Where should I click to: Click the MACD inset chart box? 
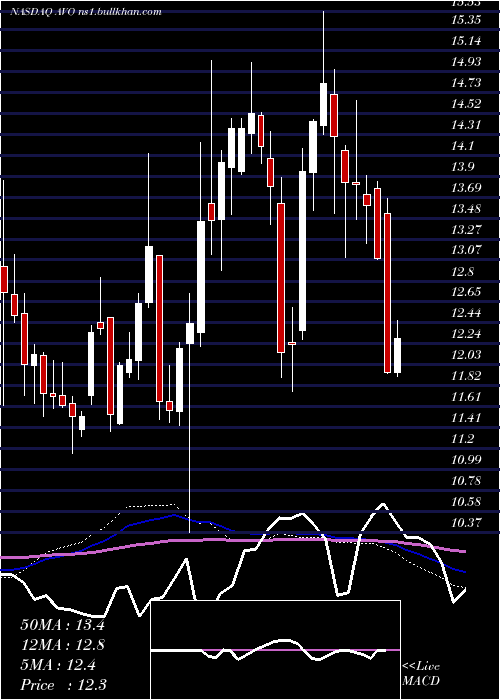coord(275,650)
